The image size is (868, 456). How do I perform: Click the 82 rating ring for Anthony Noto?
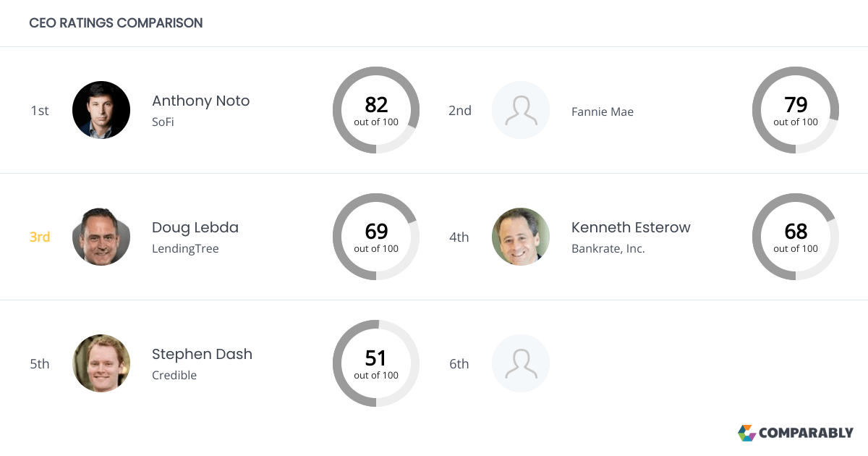pyautogui.click(x=376, y=110)
